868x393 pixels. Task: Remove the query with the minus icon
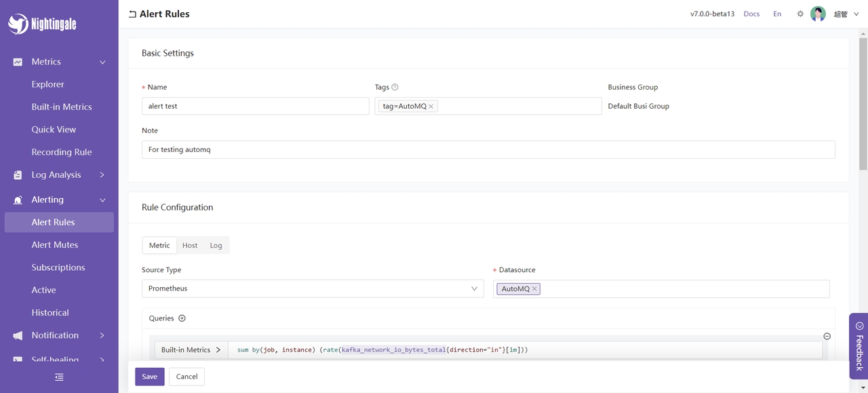(827, 336)
